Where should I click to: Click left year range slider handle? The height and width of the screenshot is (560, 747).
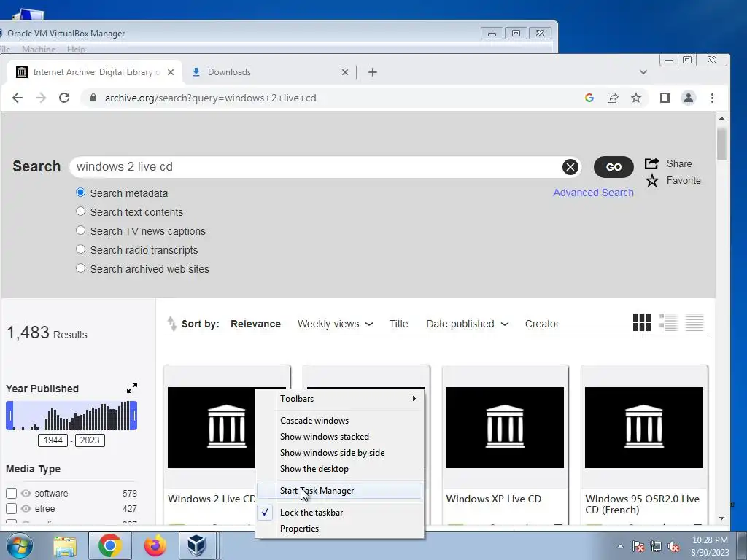click(9, 416)
